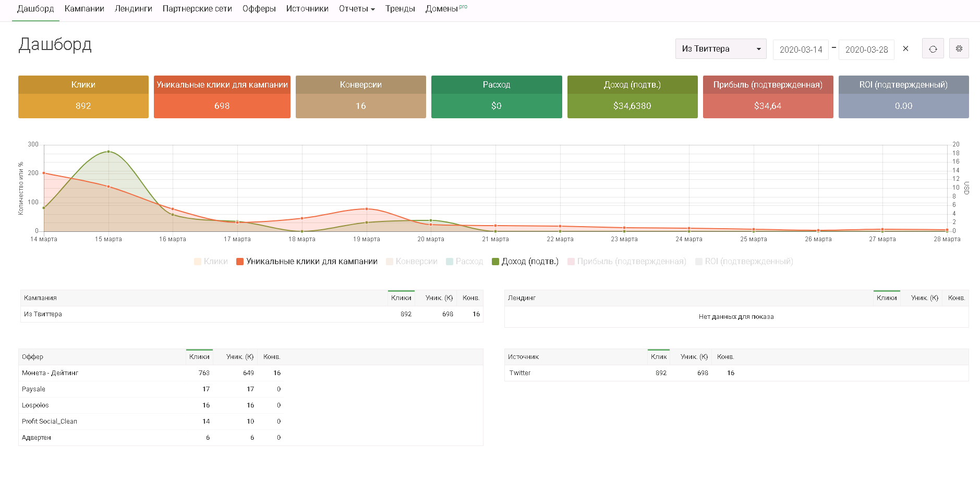Image resolution: width=980 pixels, height=483 pixels.
Task: Sort campaign table by Клики column
Action: coord(401,298)
